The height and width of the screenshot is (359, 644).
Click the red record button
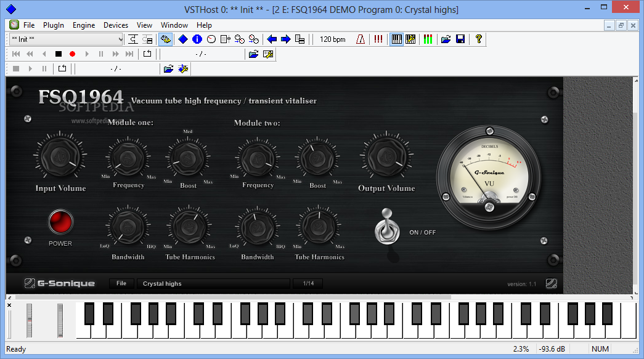(x=72, y=54)
